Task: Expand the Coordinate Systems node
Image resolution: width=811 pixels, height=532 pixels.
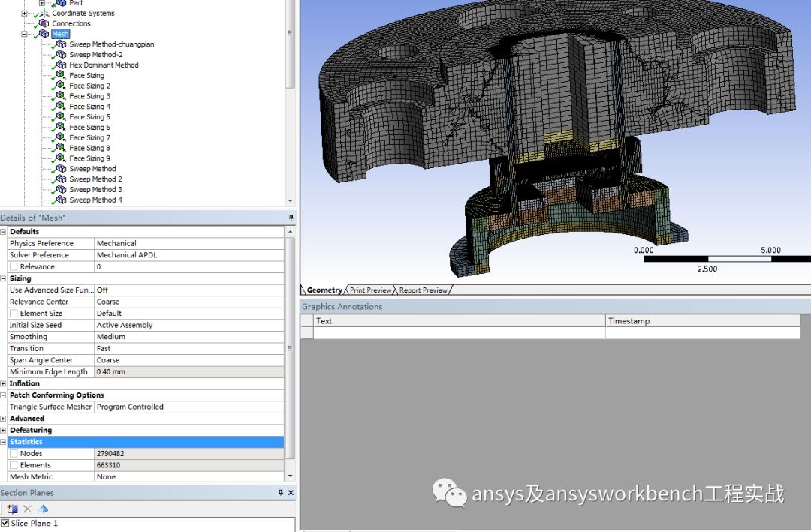Action: point(26,13)
